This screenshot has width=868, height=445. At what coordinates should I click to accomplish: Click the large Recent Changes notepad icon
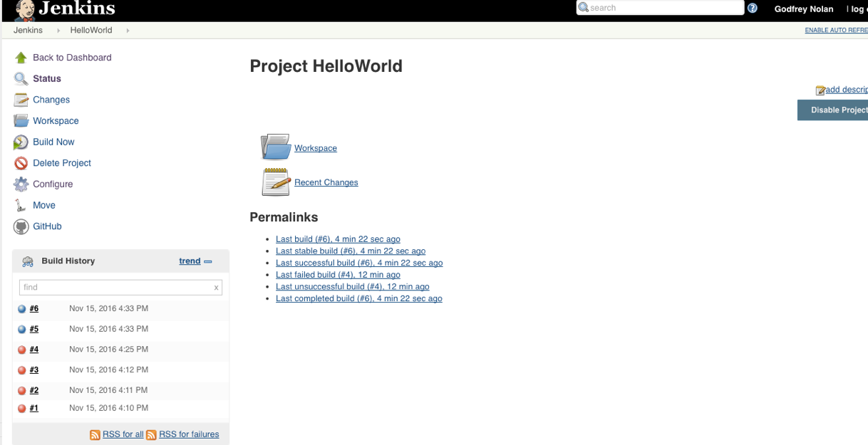tap(276, 182)
